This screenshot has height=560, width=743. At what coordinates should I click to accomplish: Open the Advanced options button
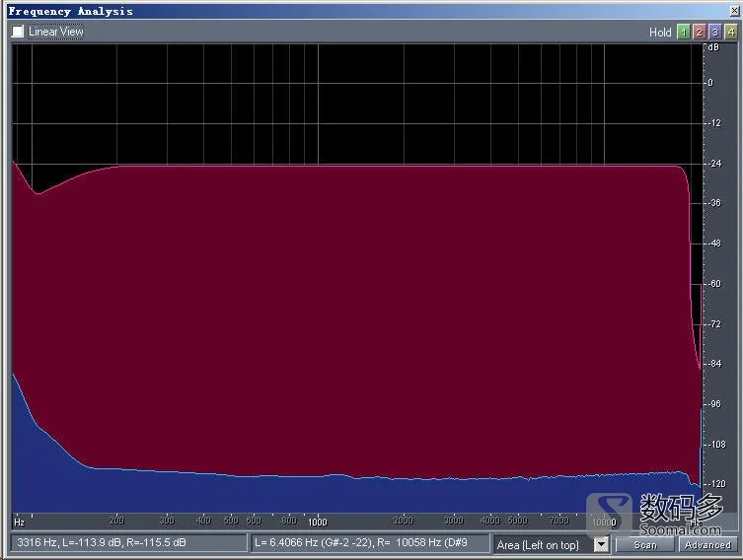pyautogui.click(x=707, y=545)
